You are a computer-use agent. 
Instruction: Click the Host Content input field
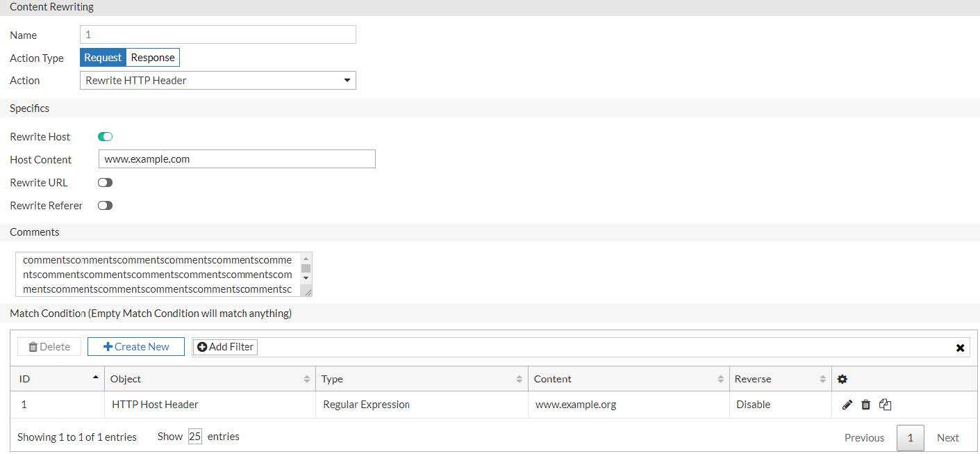236,159
